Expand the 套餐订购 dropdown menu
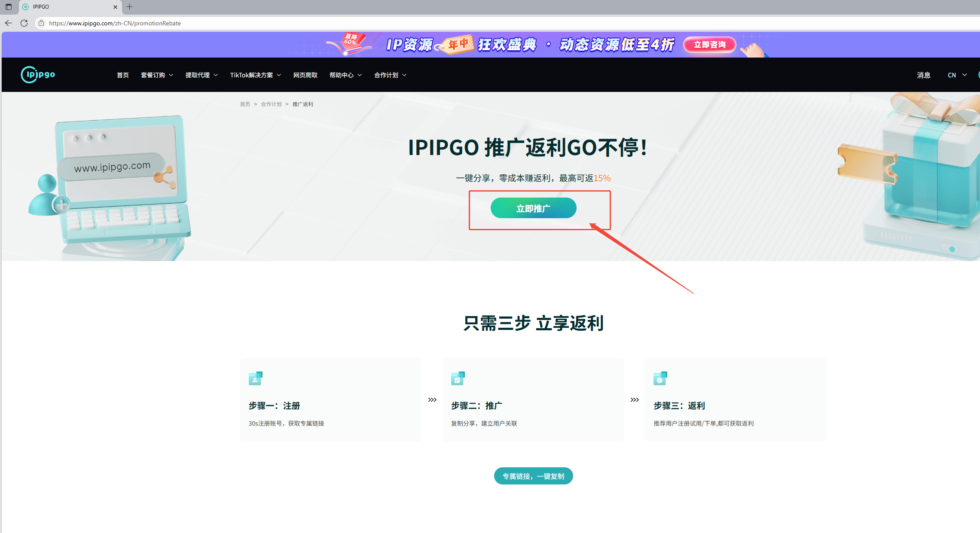Screen dimensions: 980x533 tap(157, 75)
